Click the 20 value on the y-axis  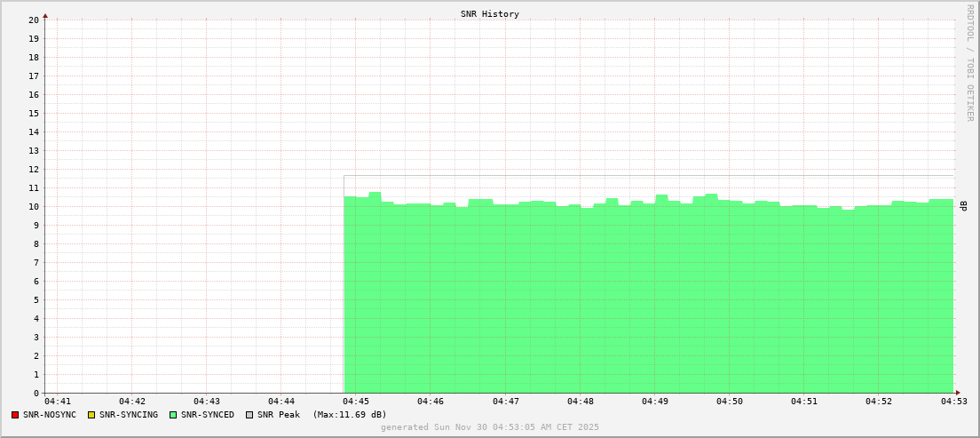(34, 20)
